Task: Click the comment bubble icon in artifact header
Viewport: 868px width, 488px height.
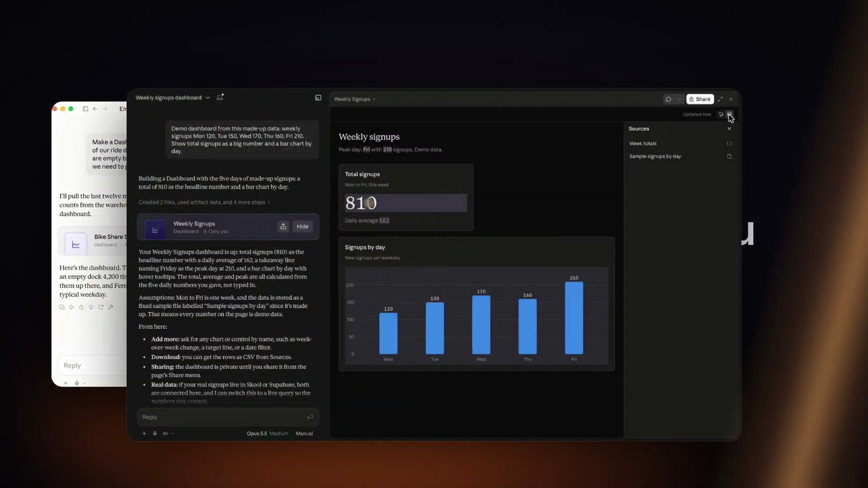Action: point(669,99)
